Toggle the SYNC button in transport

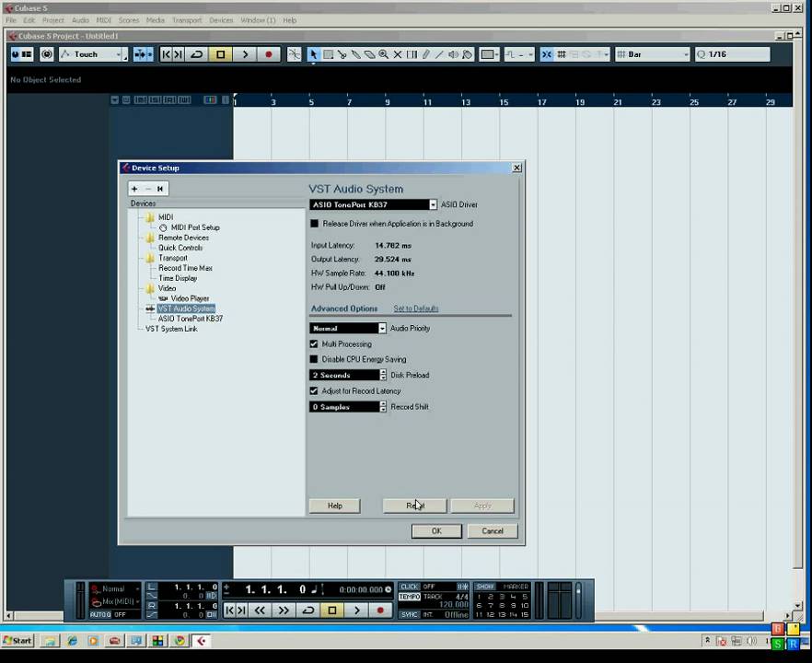tap(409, 615)
